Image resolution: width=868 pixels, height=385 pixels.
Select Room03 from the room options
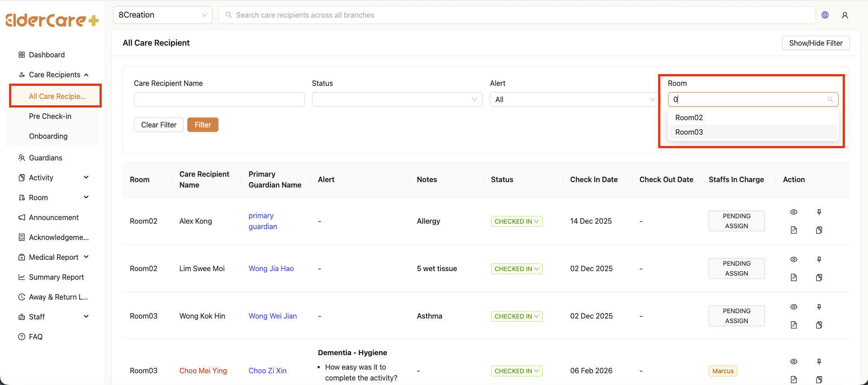point(689,132)
